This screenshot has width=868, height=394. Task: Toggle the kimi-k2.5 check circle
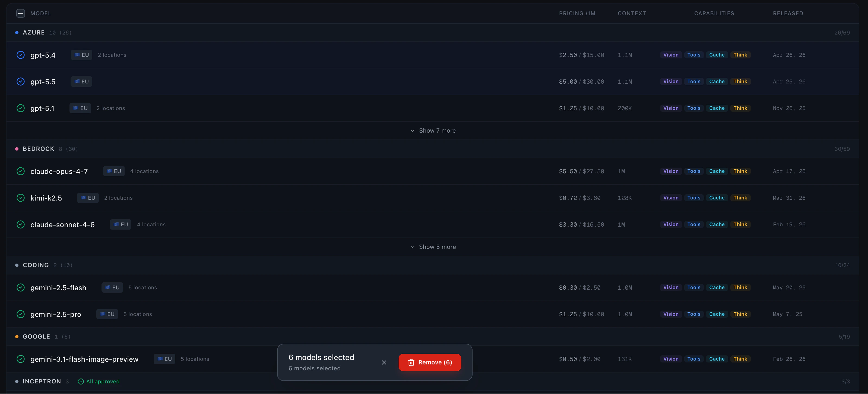coord(21,198)
